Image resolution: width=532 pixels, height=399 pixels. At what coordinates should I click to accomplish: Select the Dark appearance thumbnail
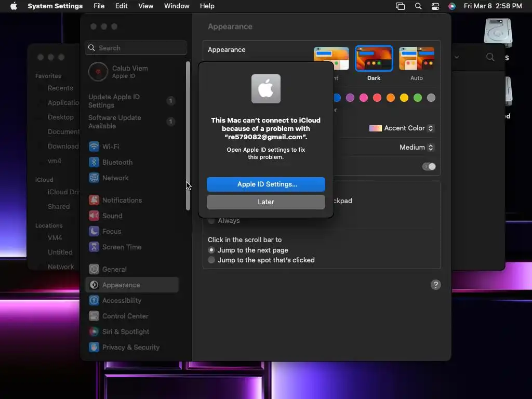point(374,58)
